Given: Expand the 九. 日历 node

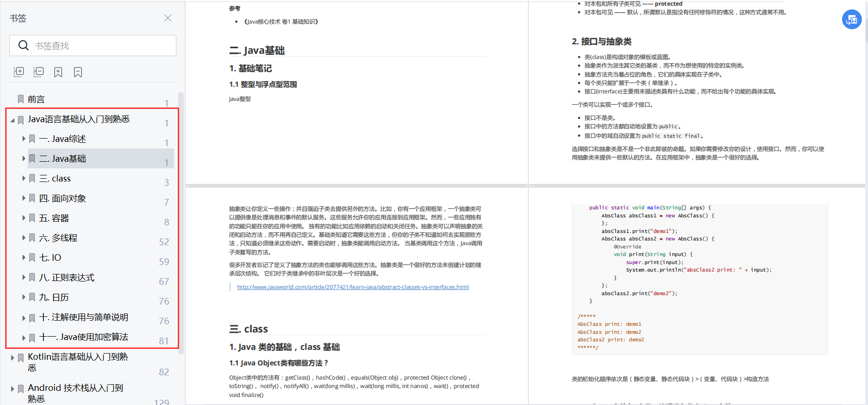Looking at the screenshot, I should 24,298.
